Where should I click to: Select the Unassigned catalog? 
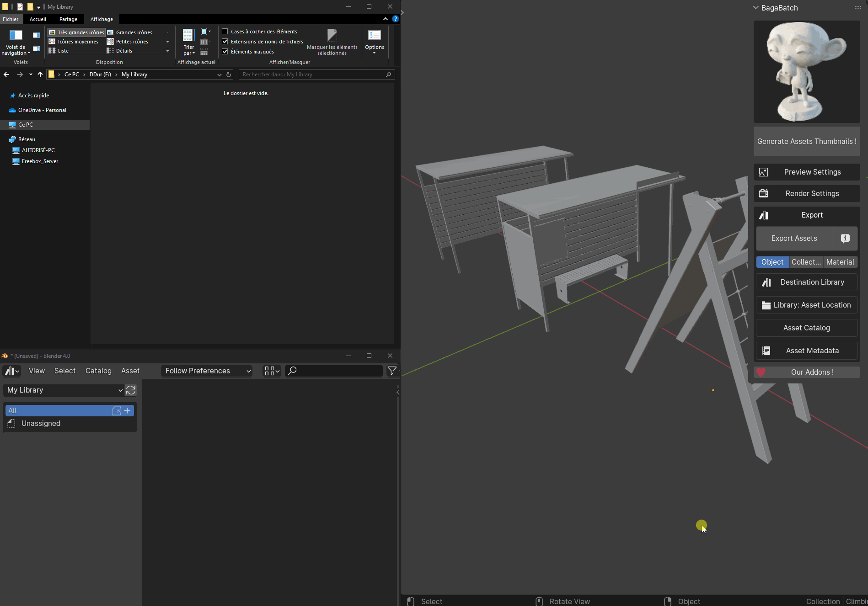(70, 424)
